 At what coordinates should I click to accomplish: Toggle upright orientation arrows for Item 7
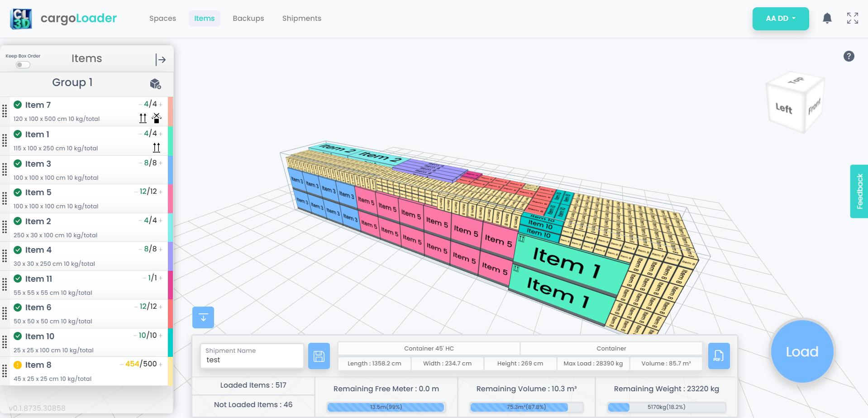[x=143, y=118]
